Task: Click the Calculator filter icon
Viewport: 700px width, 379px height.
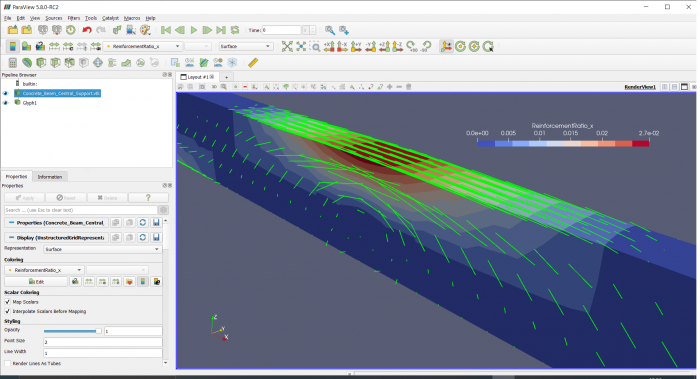Action: 12,62
